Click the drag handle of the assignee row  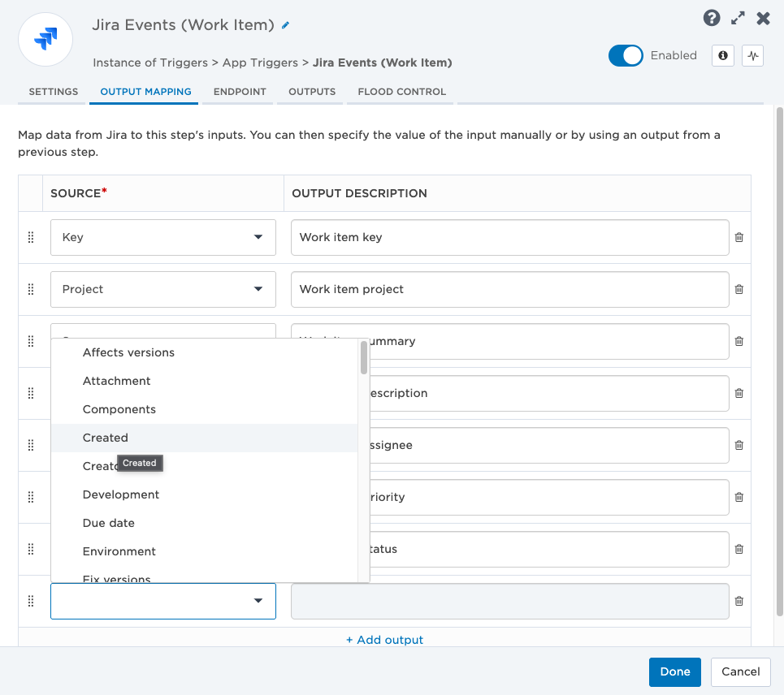pyautogui.click(x=31, y=445)
